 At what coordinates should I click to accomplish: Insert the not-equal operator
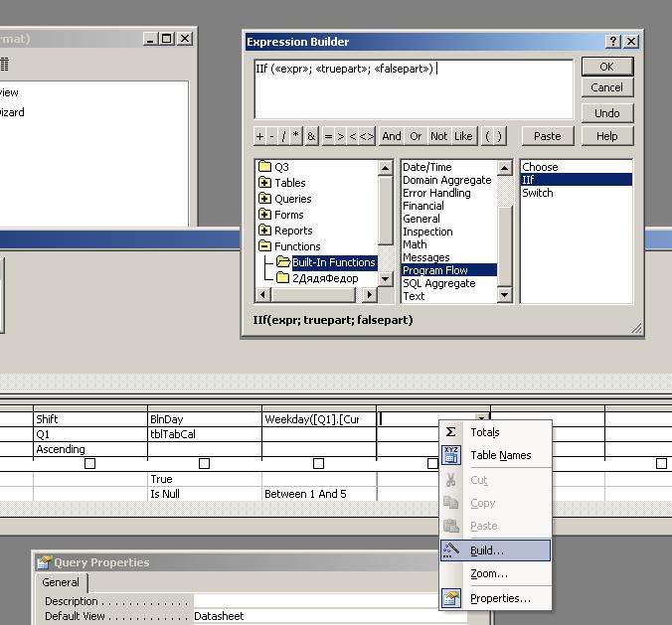(x=367, y=136)
